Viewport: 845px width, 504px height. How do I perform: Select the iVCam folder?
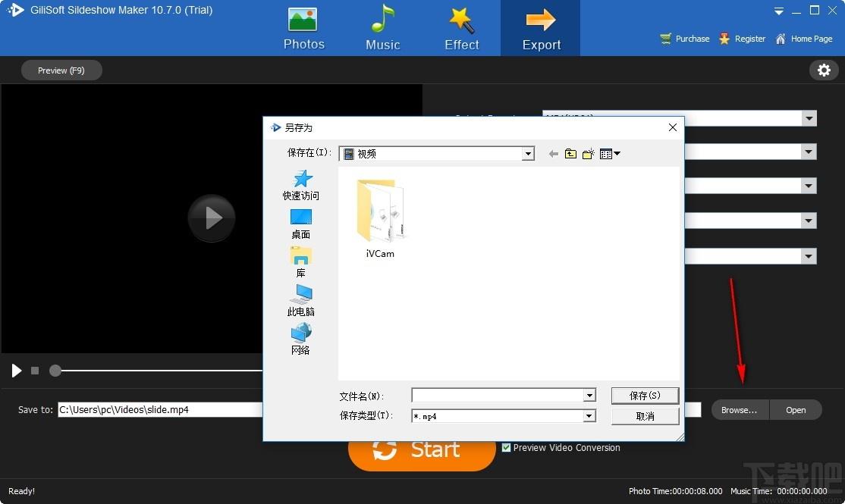[x=381, y=220]
